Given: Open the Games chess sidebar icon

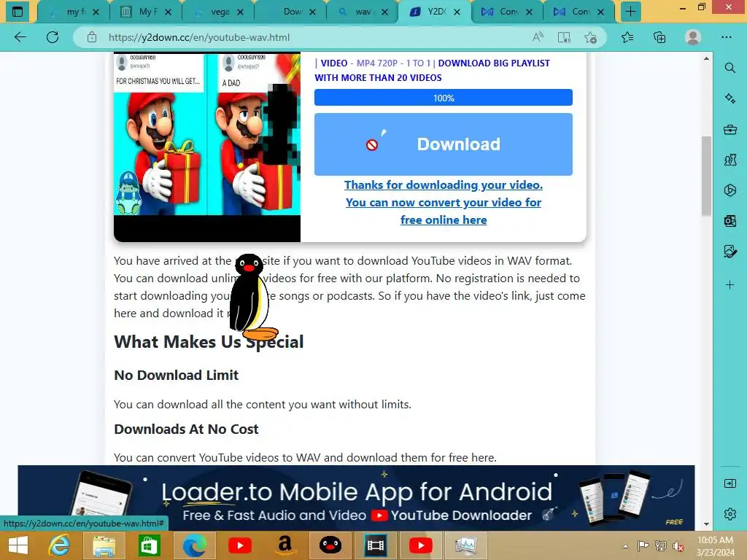Looking at the screenshot, I should point(729,160).
